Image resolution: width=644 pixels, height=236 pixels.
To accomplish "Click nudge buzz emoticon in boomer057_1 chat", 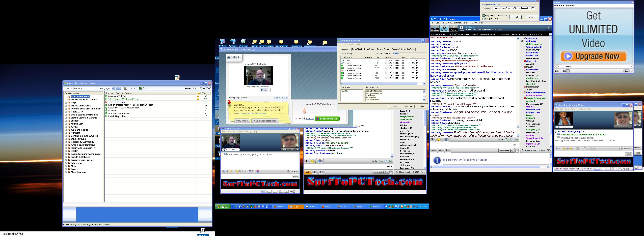I will pos(237,171).
